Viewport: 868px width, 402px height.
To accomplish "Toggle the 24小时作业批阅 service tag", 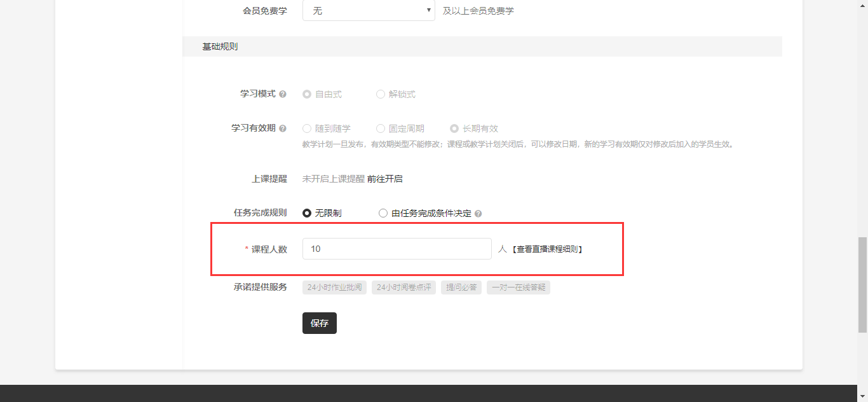I will 334,288.
